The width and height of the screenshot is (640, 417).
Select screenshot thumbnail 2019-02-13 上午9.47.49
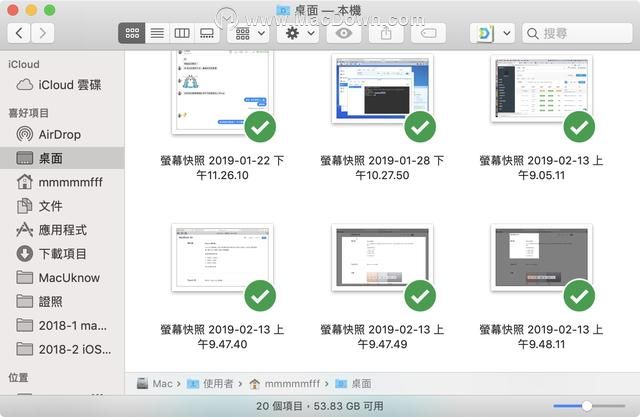(x=382, y=257)
